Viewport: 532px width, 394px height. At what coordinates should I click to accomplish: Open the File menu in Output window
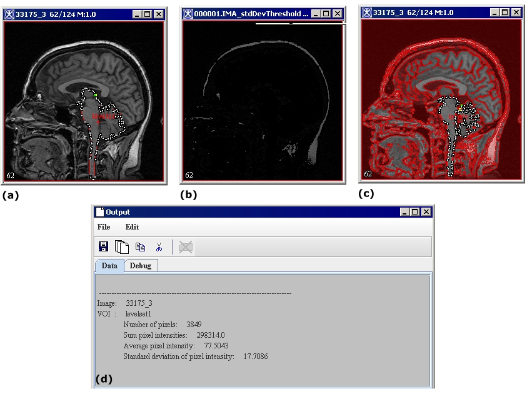coord(104,227)
